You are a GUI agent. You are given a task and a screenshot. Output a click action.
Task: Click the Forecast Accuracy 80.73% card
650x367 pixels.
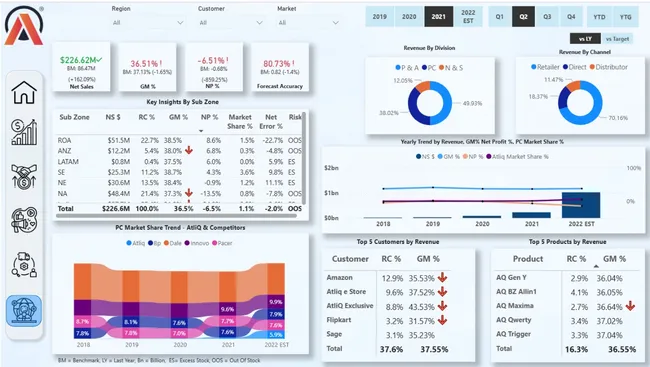[280, 67]
